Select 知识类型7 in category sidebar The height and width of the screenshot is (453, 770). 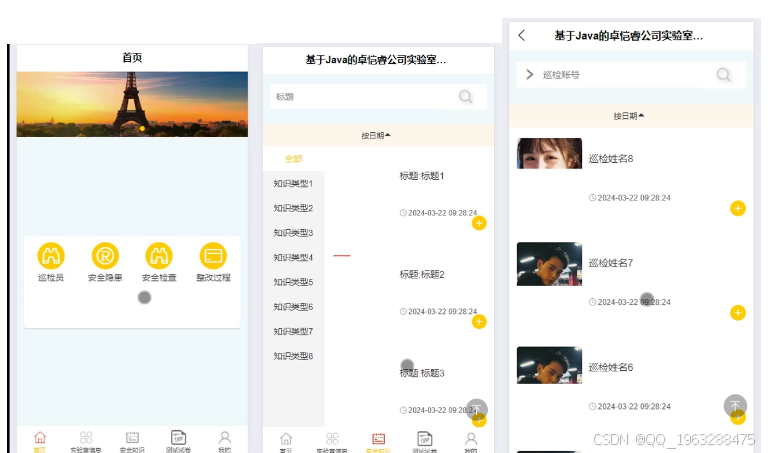pyautogui.click(x=293, y=331)
